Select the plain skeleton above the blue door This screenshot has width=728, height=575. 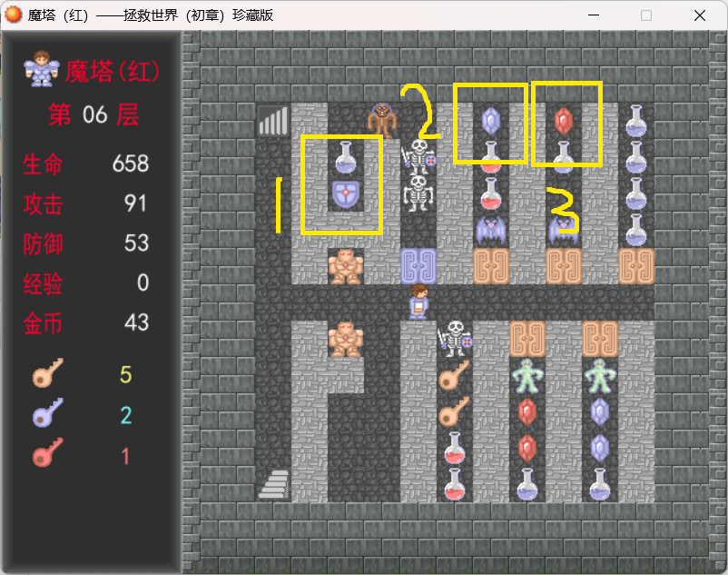pos(418,193)
